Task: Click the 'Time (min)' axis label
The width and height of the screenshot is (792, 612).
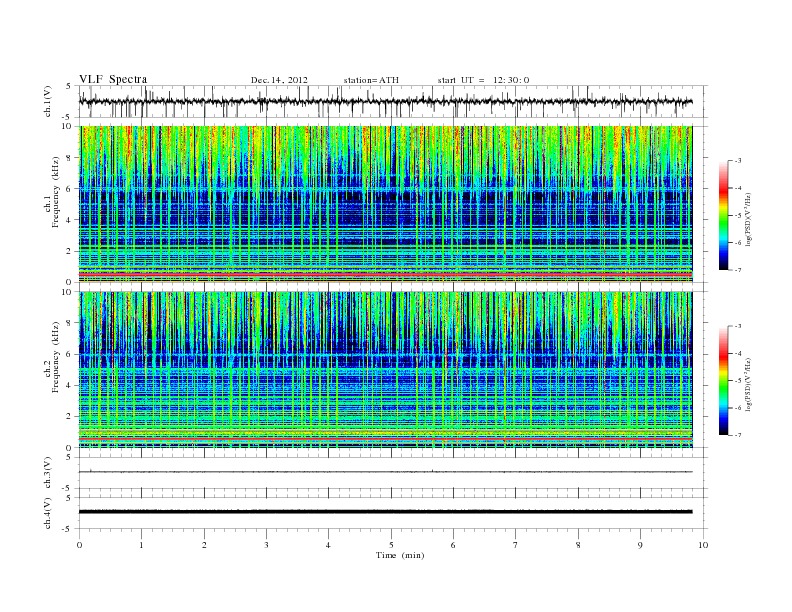Action: pyautogui.click(x=400, y=555)
